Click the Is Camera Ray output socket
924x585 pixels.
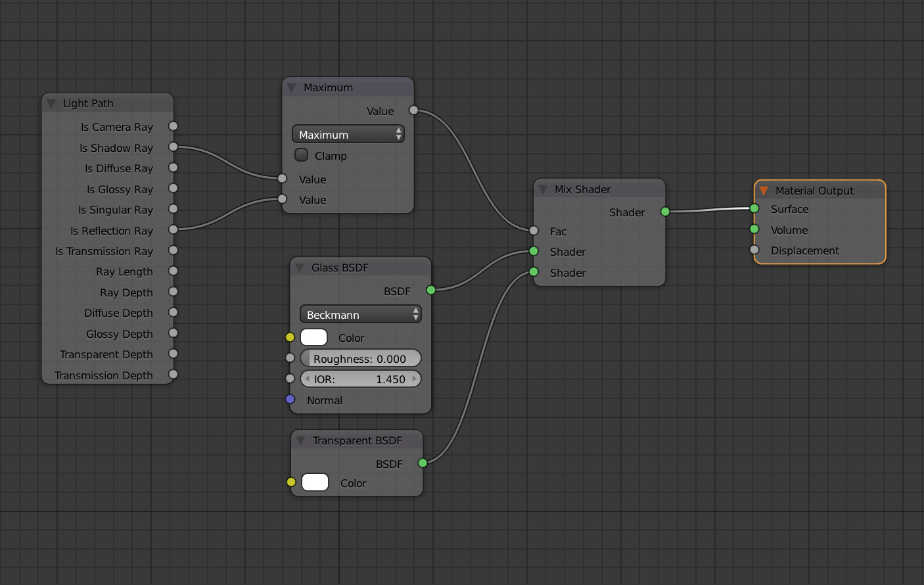[173, 126]
